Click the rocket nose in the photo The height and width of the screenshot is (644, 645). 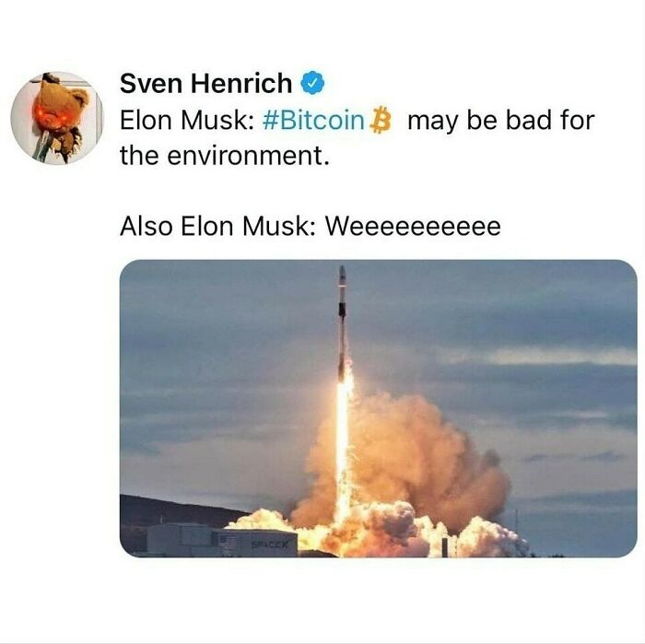point(342,274)
